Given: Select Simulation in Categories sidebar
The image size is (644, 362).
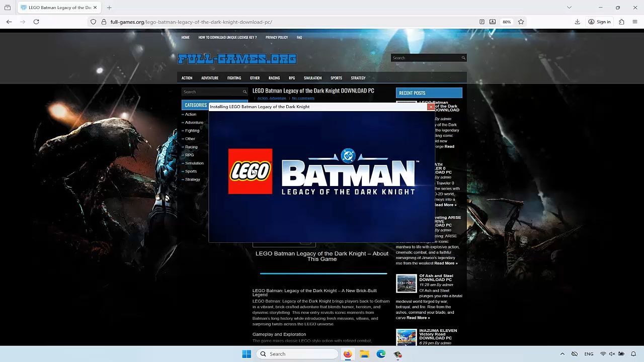Looking at the screenshot, I should coord(194,163).
